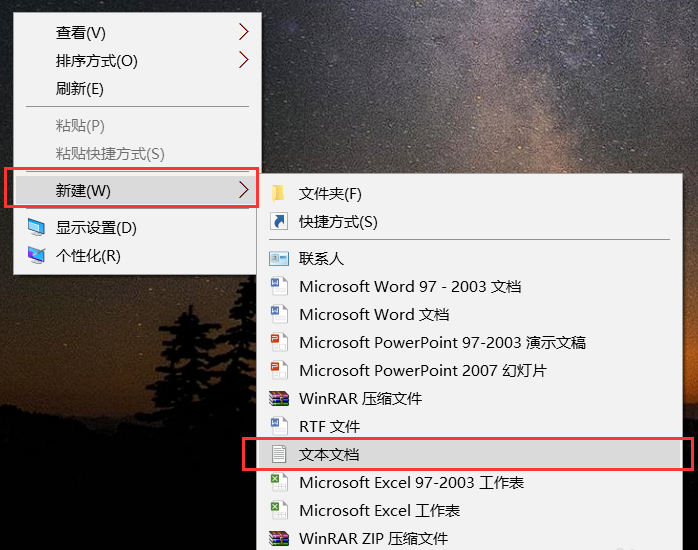Viewport: 698px width, 550px height.
Task: Open 个性化(R) from the context menu
Action: point(136,255)
